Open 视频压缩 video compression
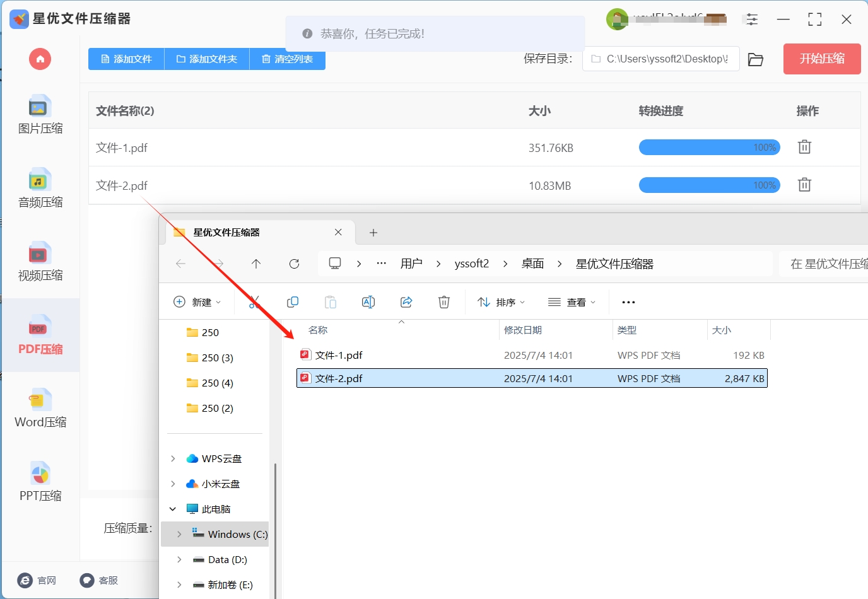This screenshot has width=868, height=599. coord(40,262)
